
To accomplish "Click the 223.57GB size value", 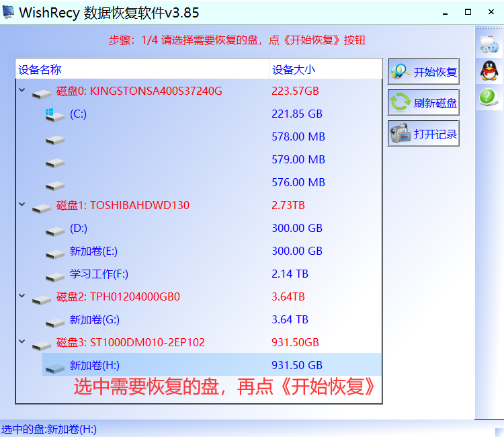I will point(295,91).
